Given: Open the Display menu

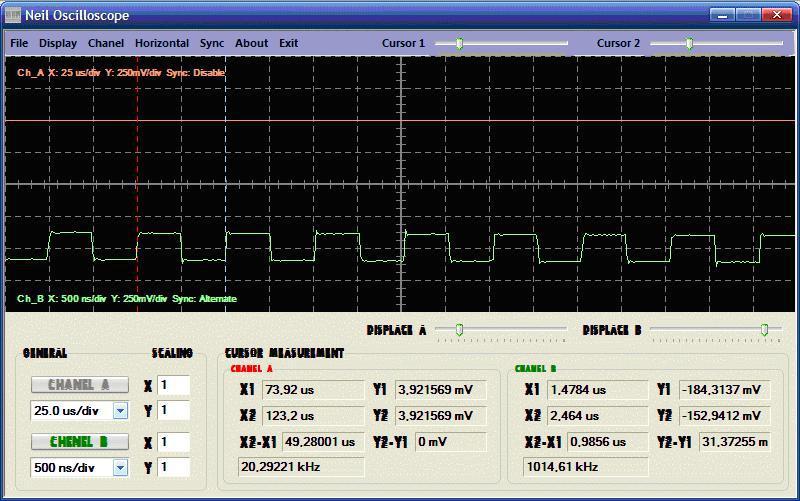Looking at the screenshot, I should tap(58, 43).
